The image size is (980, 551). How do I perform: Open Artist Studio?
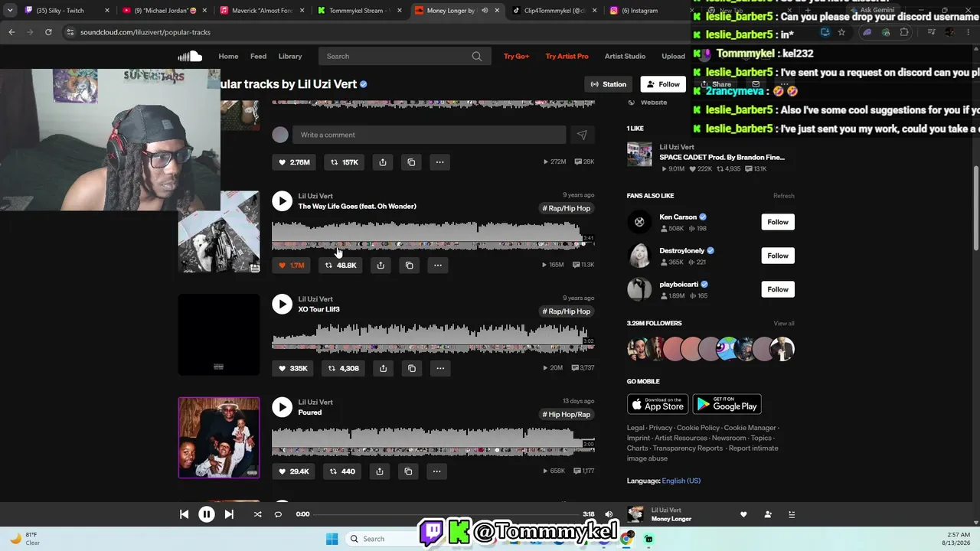626,56
